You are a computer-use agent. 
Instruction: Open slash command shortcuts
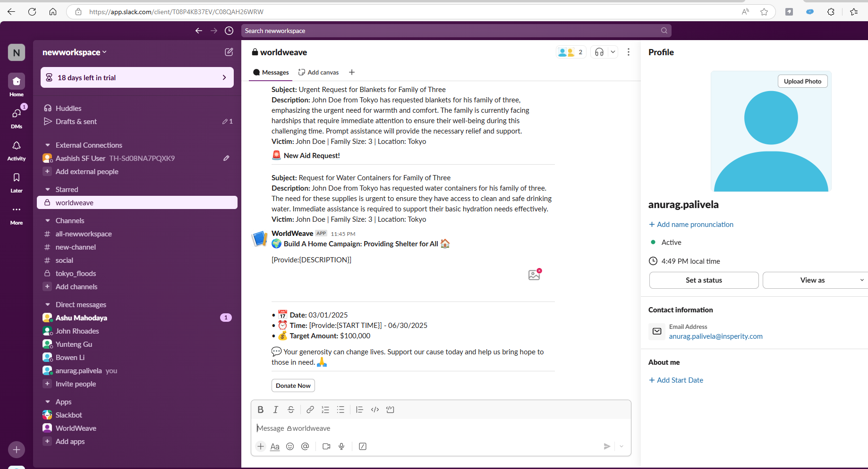(363, 446)
